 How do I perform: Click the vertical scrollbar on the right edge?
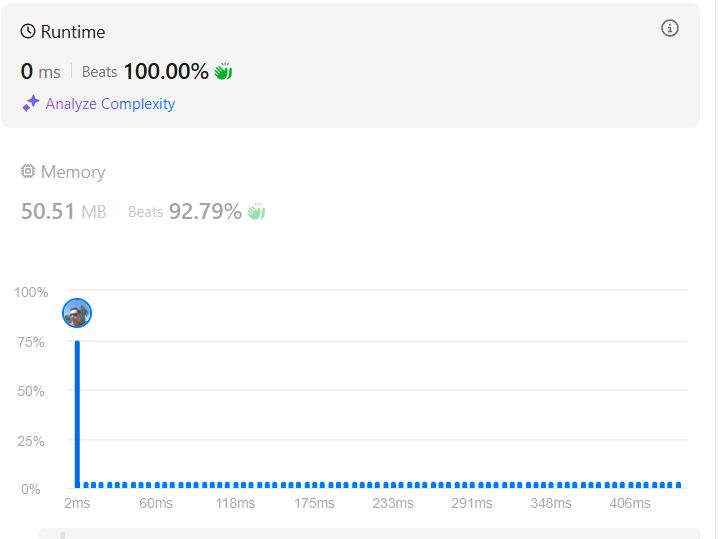point(716,269)
